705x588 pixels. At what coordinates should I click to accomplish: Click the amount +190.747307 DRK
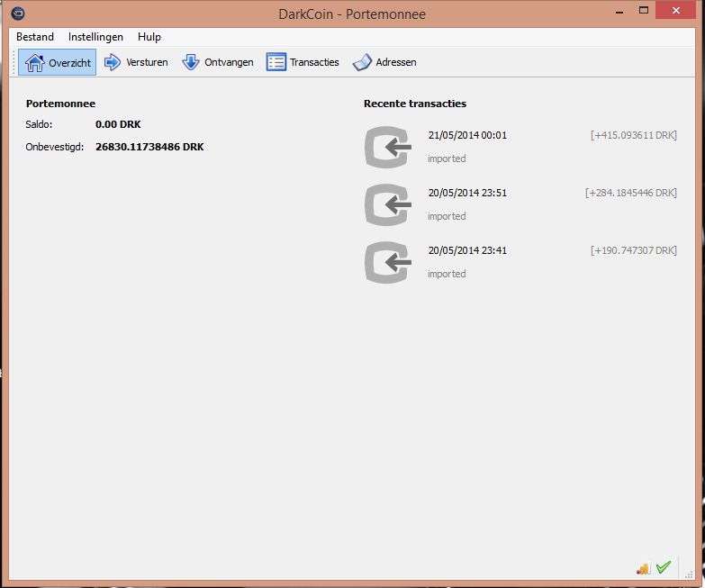[x=634, y=250]
